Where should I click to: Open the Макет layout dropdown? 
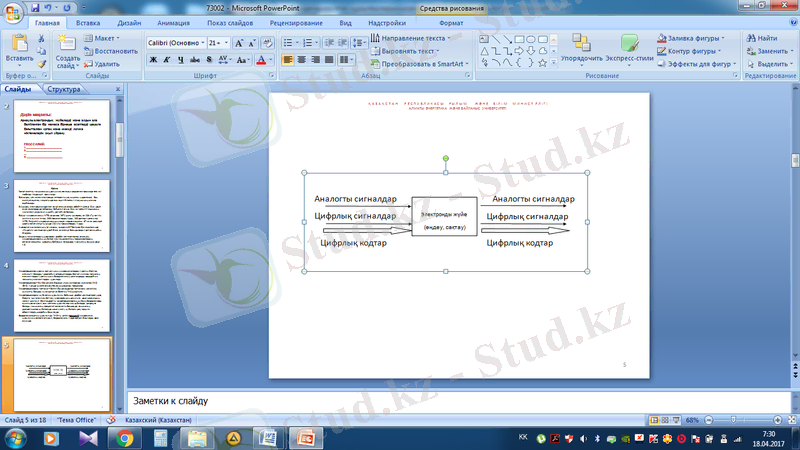(x=103, y=38)
